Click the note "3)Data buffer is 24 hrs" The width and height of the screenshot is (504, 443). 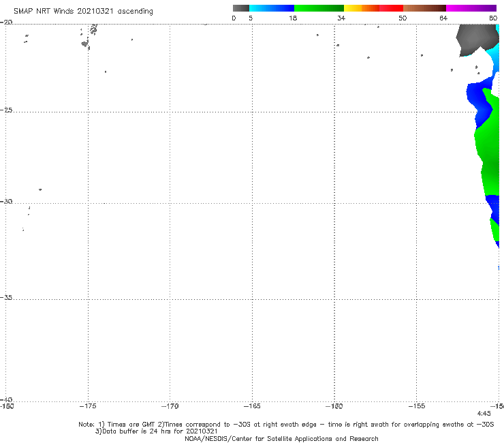156,431
